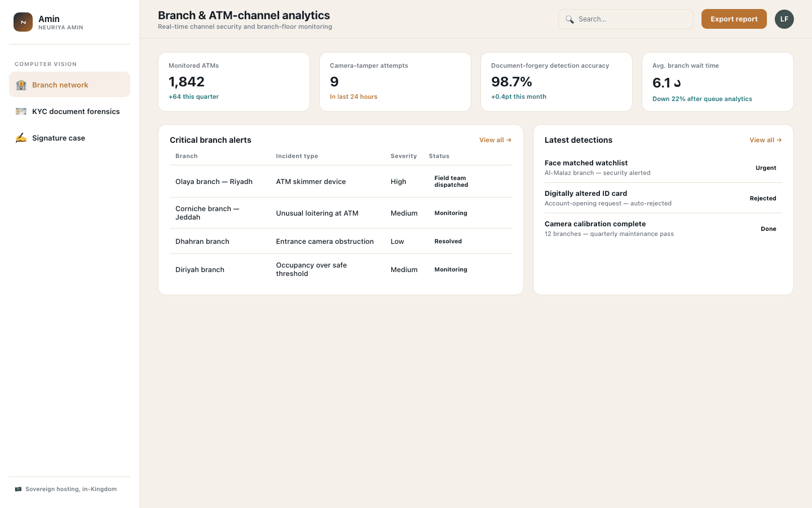Click the Sovereign hosting, in-Kingdom footer text

pos(71,489)
